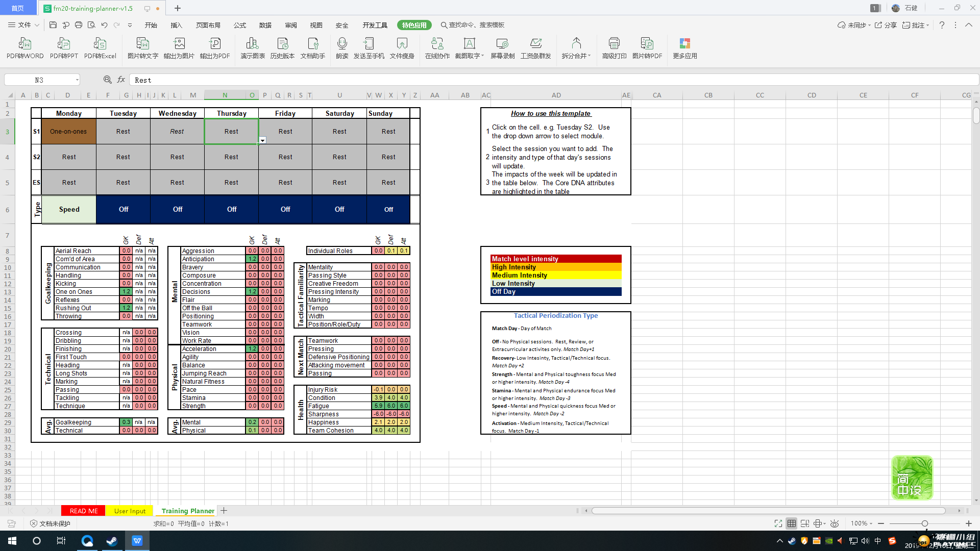Open the 文件 menu dropdown arrow
The height and width of the screenshot is (551, 980).
click(37, 25)
